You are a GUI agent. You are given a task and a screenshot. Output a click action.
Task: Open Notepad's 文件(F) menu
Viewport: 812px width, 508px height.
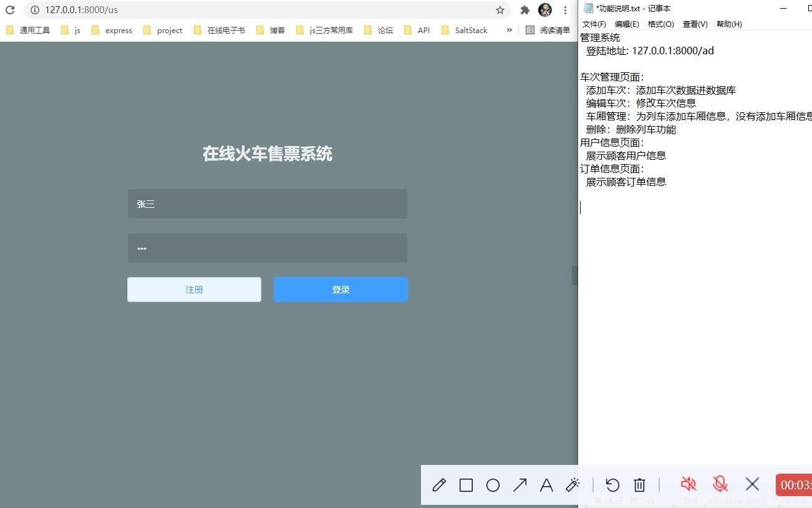[594, 24]
